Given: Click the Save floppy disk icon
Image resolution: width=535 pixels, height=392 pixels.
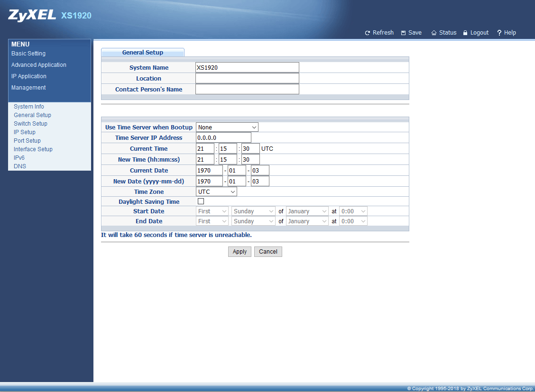Looking at the screenshot, I should coord(403,33).
